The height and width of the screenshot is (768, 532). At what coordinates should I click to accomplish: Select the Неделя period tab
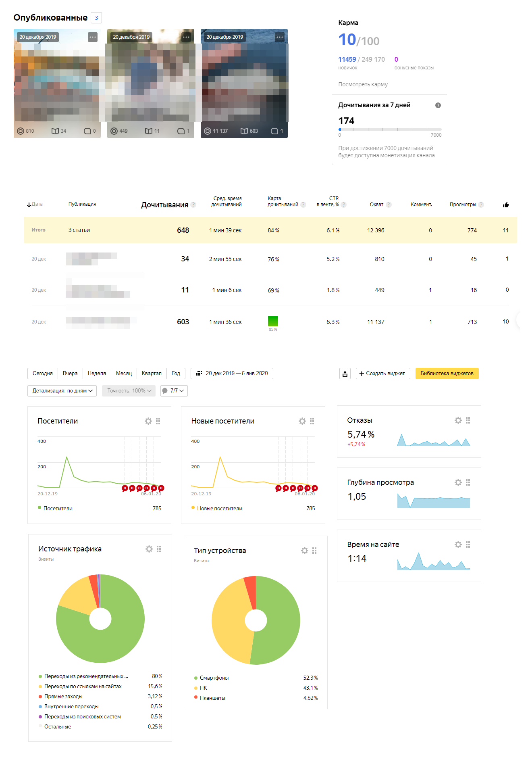(97, 374)
